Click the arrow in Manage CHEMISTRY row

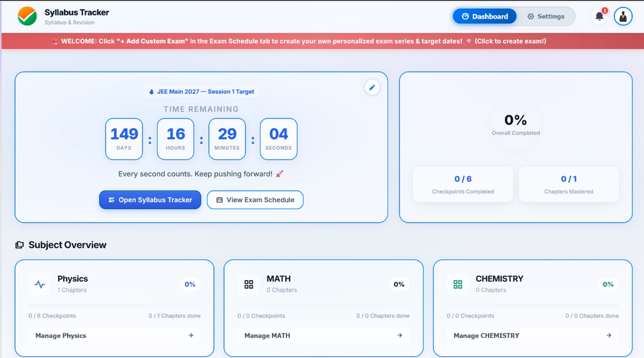point(609,335)
